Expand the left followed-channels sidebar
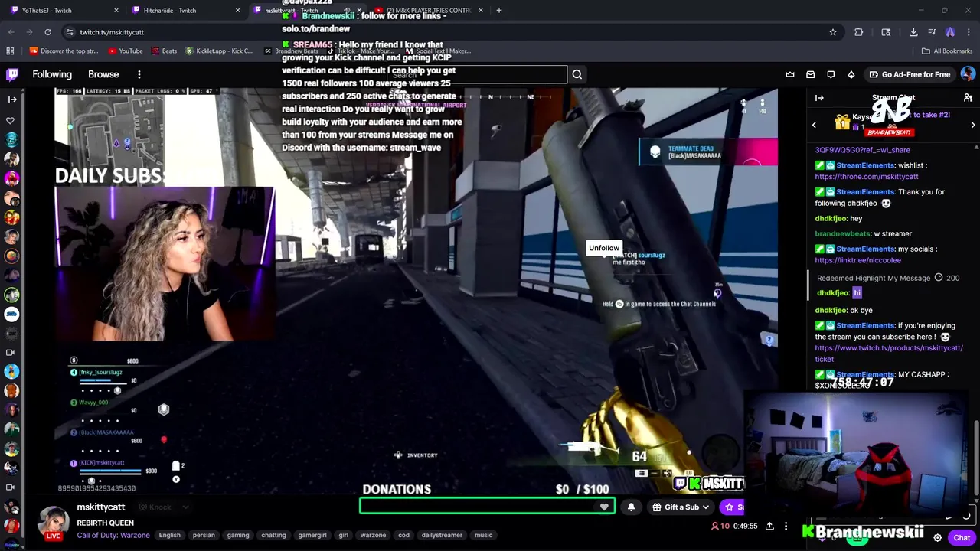 [12, 99]
